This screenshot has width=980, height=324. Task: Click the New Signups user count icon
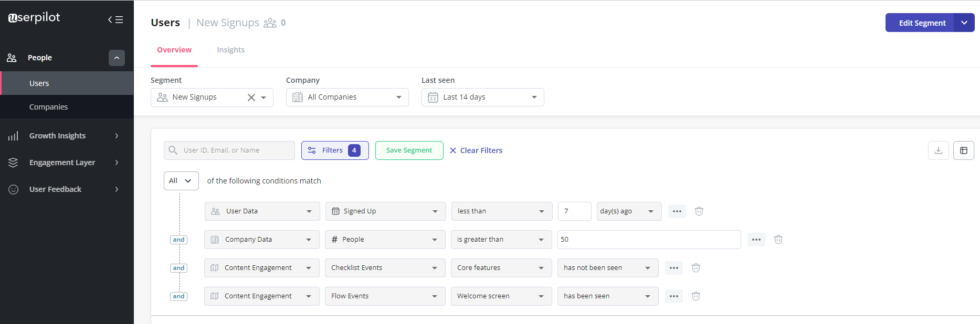pos(270,23)
